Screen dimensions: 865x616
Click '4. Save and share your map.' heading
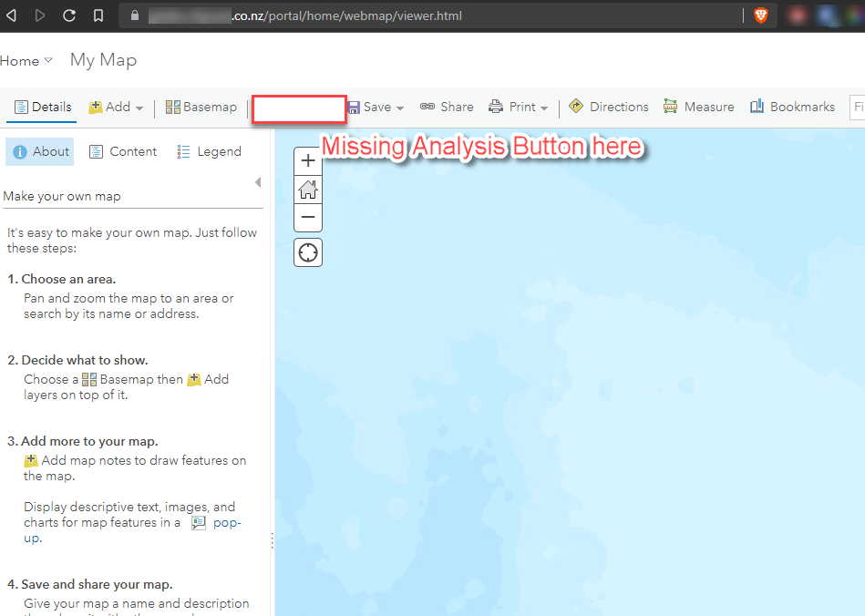click(90, 584)
